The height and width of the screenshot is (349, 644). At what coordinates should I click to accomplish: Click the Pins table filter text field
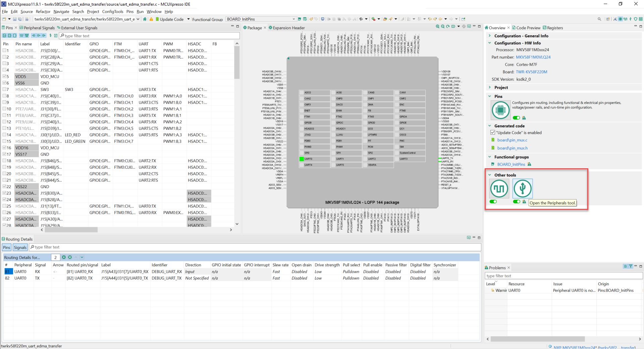pos(149,36)
